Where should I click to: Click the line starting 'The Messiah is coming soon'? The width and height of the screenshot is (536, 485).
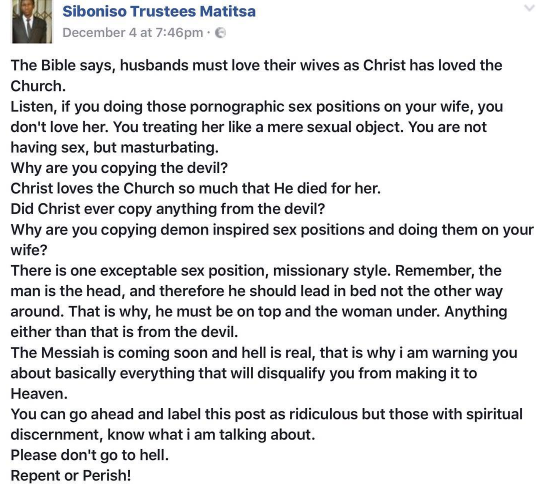click(x=264, y=353)
